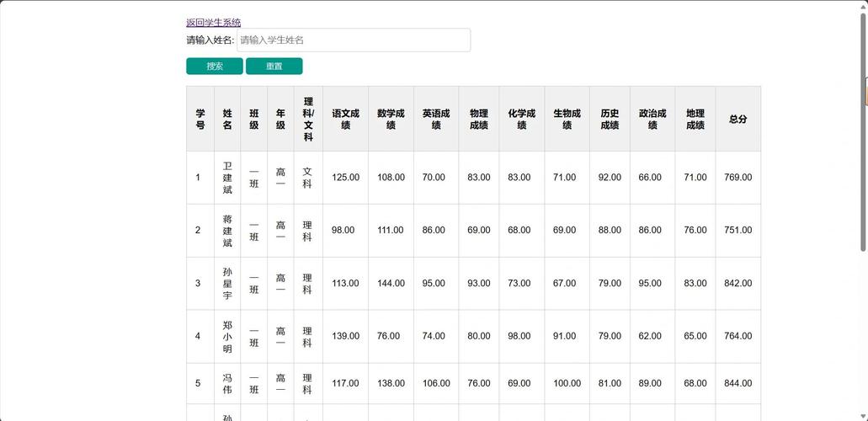Select student name 冯伟
868x421 pixels.
pyautogui.click(x=227, y=383)
